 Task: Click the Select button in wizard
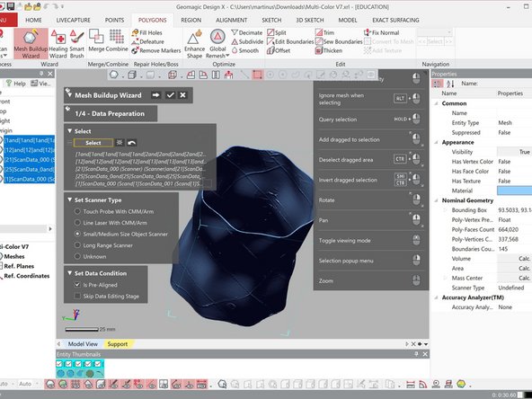[93, 143]
